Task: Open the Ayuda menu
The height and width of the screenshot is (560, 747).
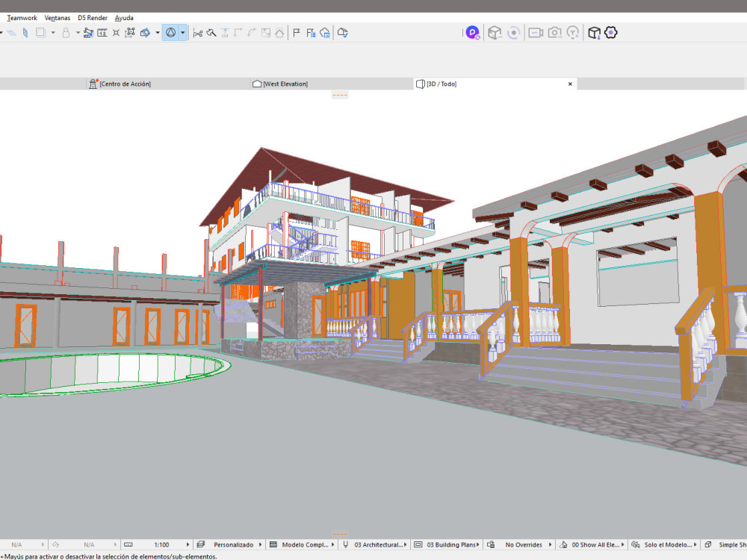Action: tap(124, 18)
